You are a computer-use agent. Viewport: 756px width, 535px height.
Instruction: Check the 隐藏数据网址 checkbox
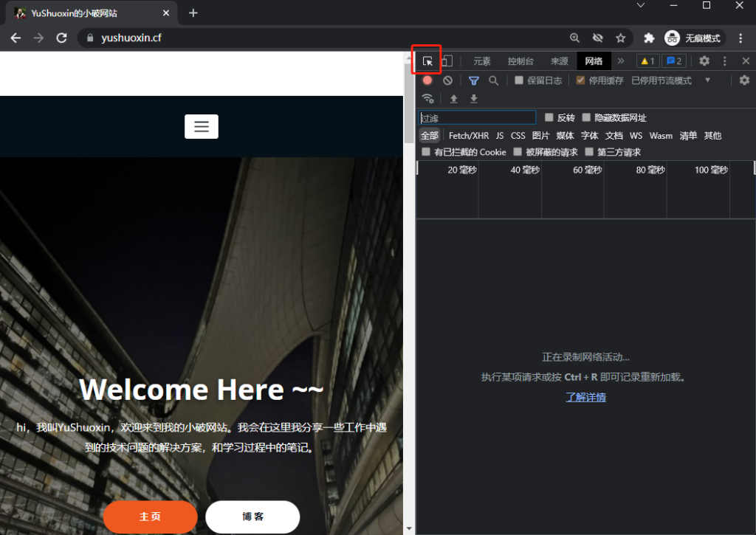click(586, 117)
